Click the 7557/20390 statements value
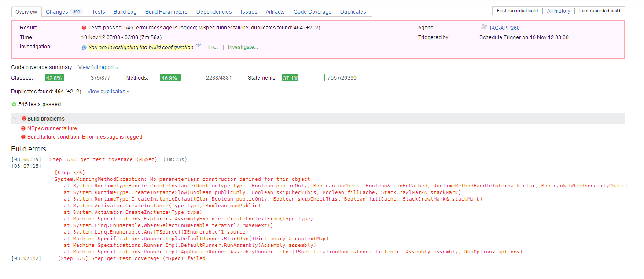644x279 pixels. (x=342, y=78)
